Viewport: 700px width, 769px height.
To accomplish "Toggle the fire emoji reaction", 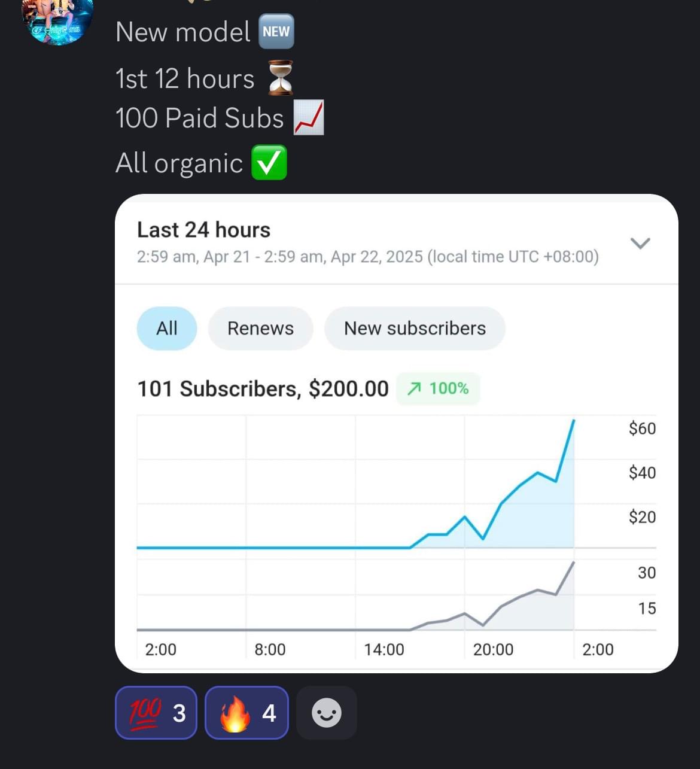I will [x=246, y=713].
